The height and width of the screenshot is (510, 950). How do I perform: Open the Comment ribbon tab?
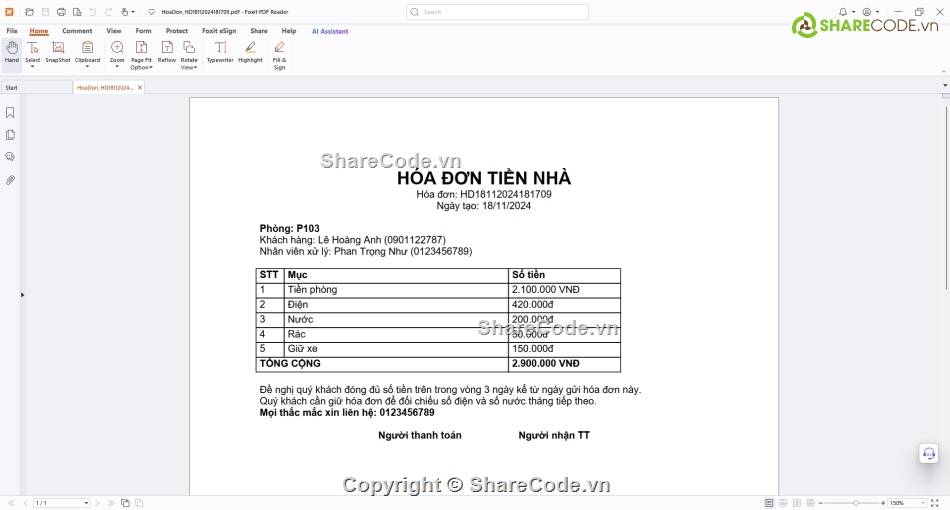pos(77,31)
